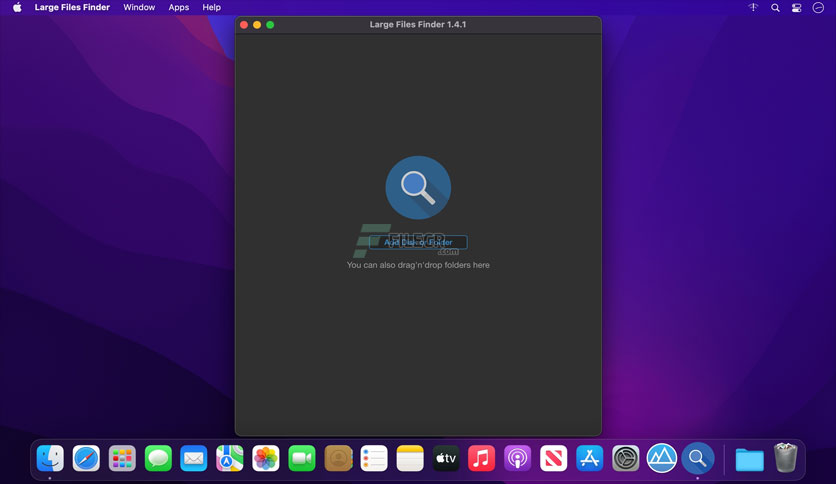Viewport: 836px width, 484px height.
Task: Click the blue mountain app icon in Dock
Action: click(662, 458)
